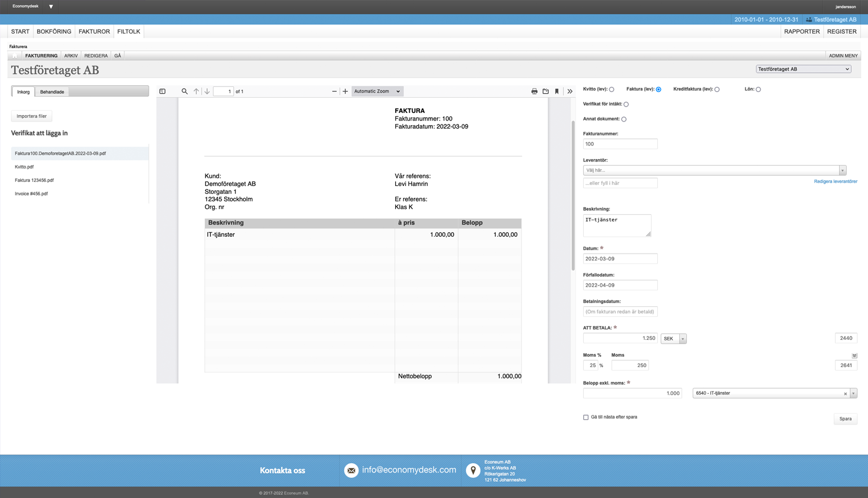This screenshot has width=868, height=498.
Task: Open the find-in-document search icon
Action: pyautogui.click(x=185, y=91)
